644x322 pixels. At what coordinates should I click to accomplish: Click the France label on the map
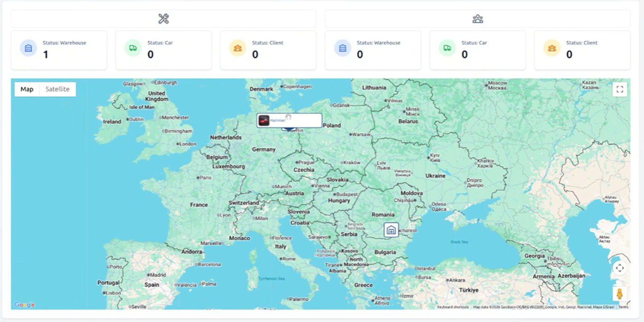[199, 205]
